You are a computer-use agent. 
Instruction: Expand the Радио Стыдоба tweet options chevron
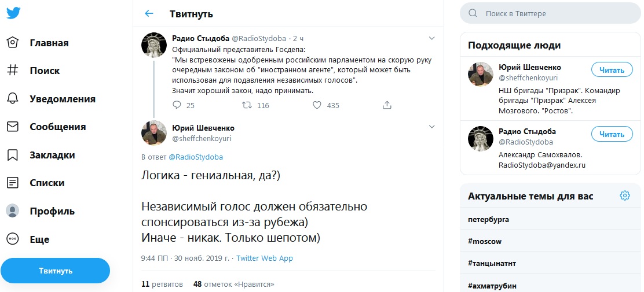pos(431,38)
